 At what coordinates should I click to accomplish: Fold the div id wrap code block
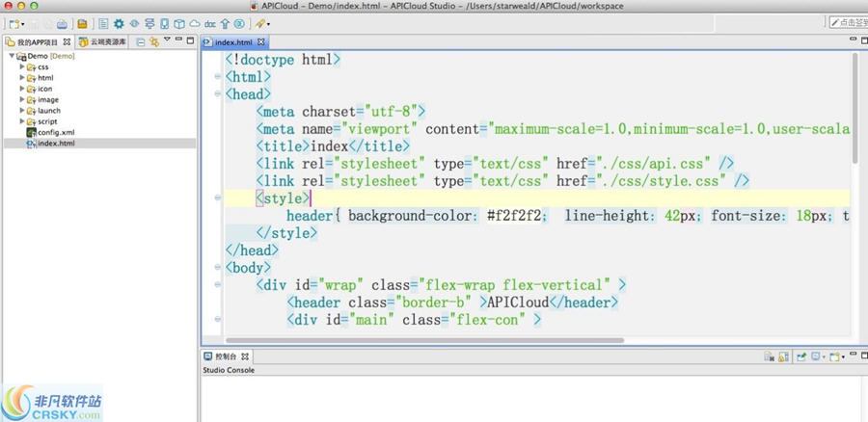coord(218,284)
